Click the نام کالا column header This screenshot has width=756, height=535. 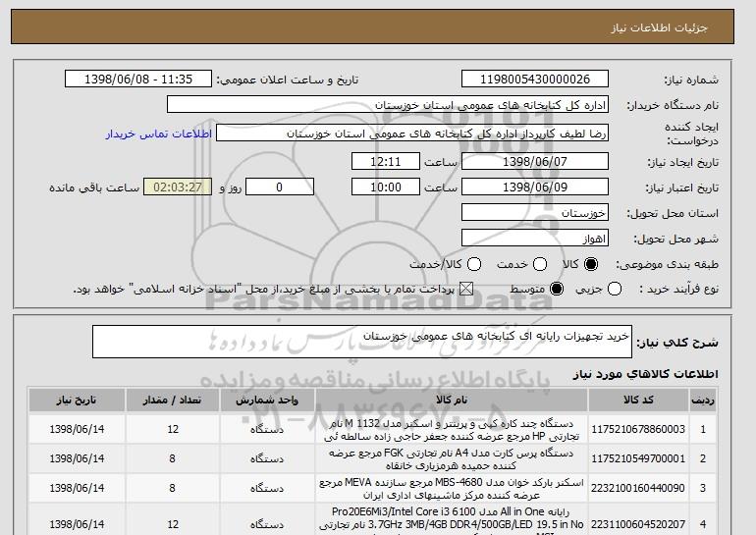click(452, 401)
